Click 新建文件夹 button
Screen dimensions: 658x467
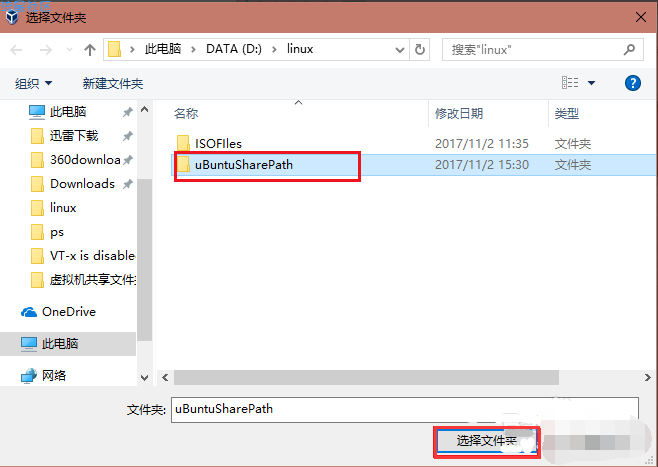[113, 83]
